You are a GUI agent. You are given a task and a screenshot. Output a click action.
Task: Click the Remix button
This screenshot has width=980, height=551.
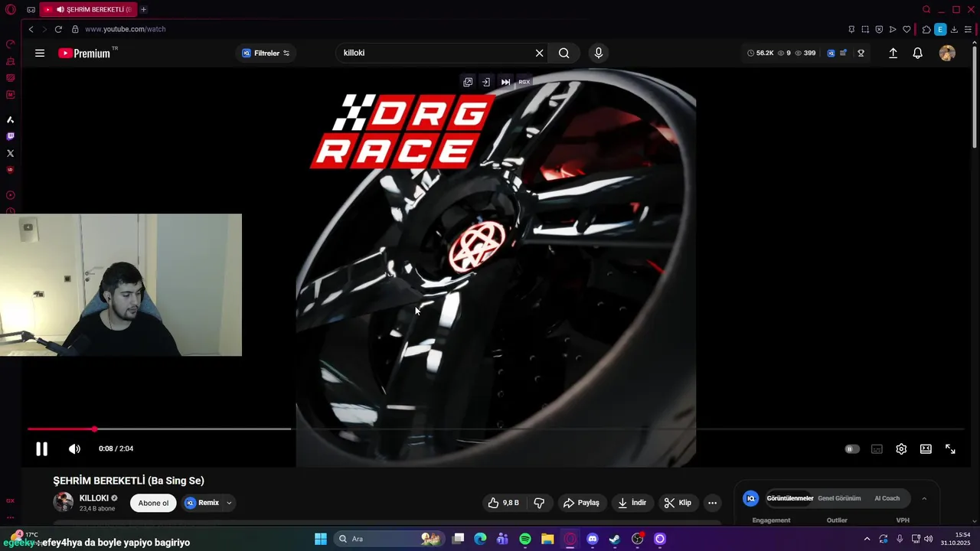[202, 503]
